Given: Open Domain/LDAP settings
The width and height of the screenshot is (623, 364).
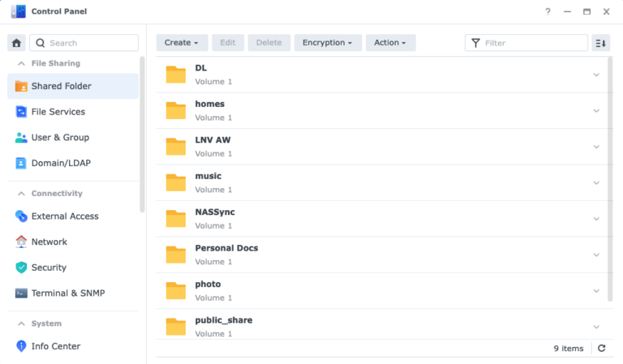Looking at the screenshot, I should pyautogui.click(x=61, y=163).
